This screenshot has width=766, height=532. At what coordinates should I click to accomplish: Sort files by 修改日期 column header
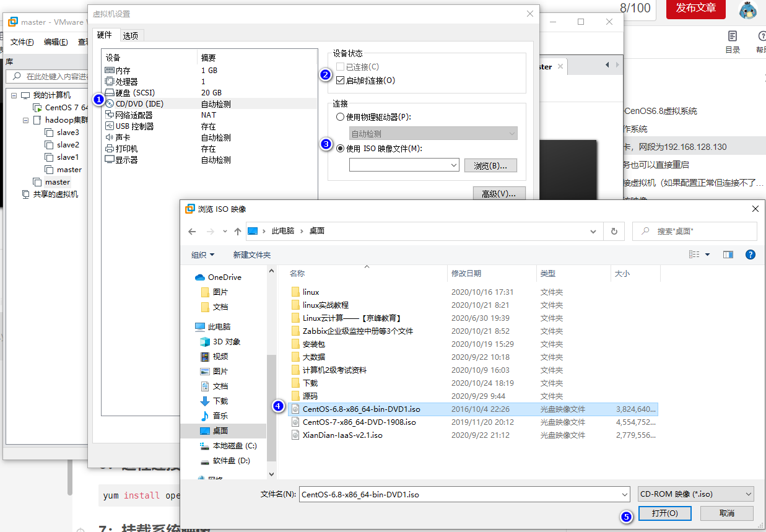click(492, 273)
